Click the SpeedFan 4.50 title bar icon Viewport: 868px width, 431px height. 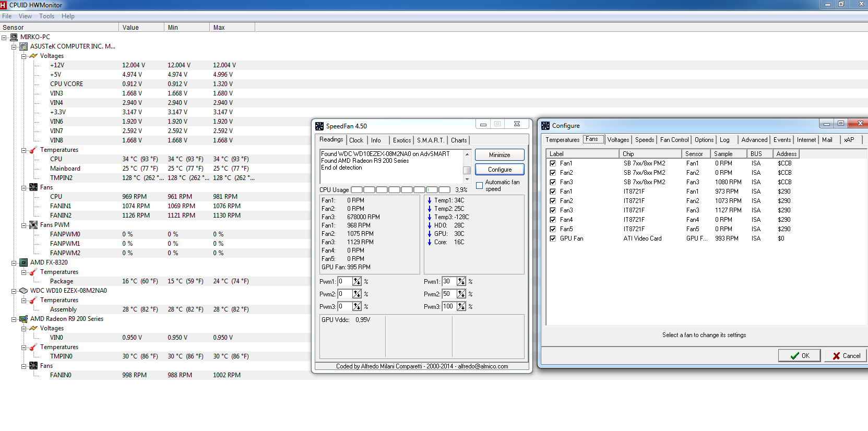(319, 126)
